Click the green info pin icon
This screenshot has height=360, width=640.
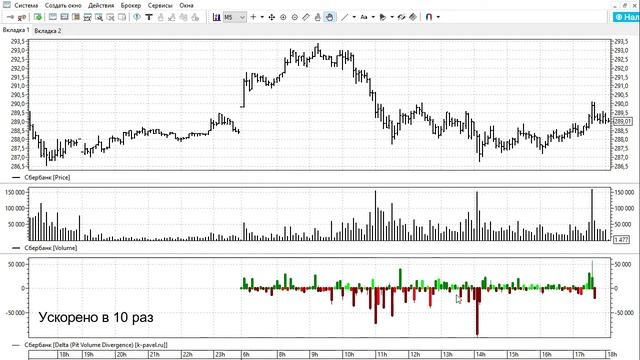tap(137, 17)
